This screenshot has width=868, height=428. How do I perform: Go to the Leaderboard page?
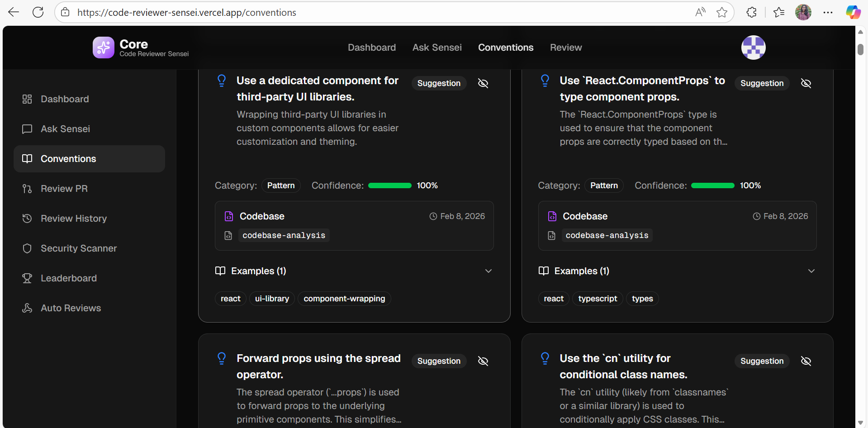68,278
